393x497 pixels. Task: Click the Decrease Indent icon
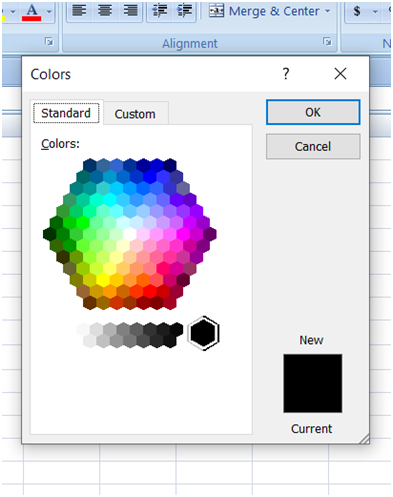point(159,11)
